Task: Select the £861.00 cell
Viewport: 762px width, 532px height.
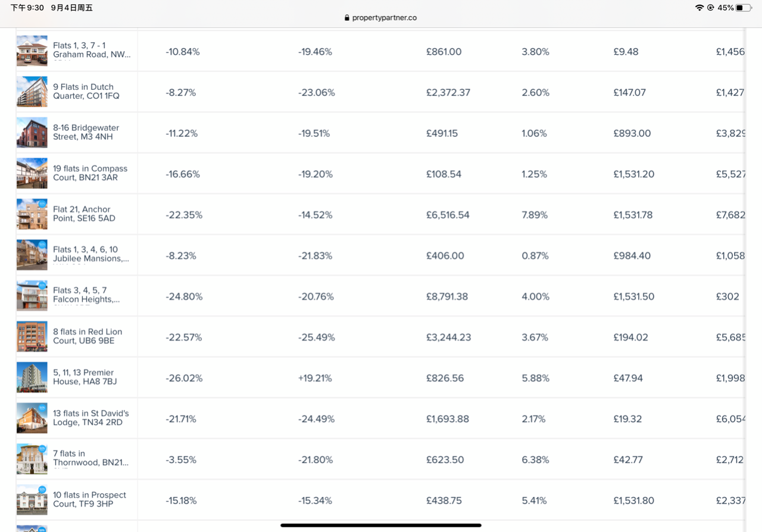Action: 444,52
